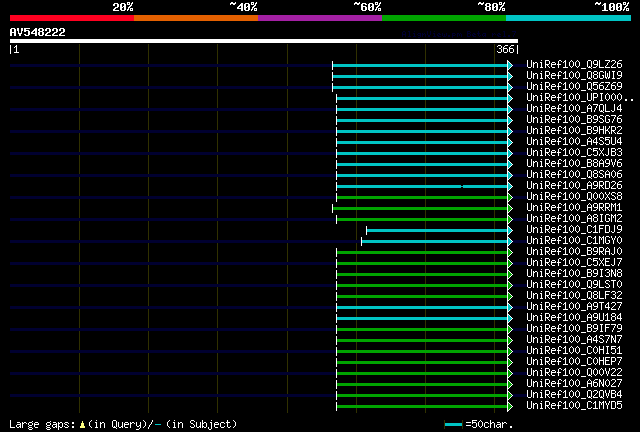The height and width of the screenshot is (432, 640).
Task: Select the UniRef100_C0HEP7 label
Action: tap(574, 362)
